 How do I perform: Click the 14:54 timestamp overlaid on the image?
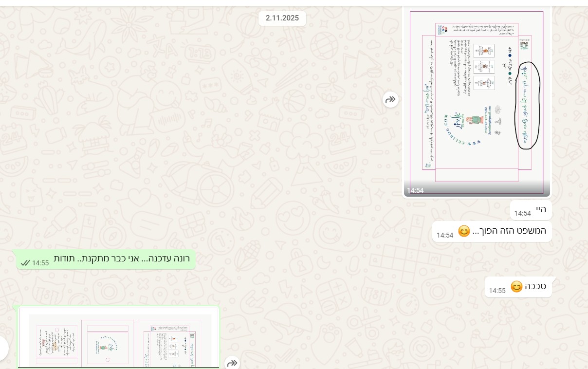(x=415, y=190)
